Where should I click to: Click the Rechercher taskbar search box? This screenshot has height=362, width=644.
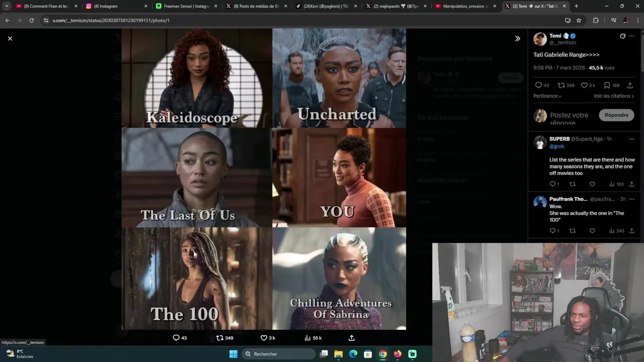pyautogui.click(x=279, y=354)
